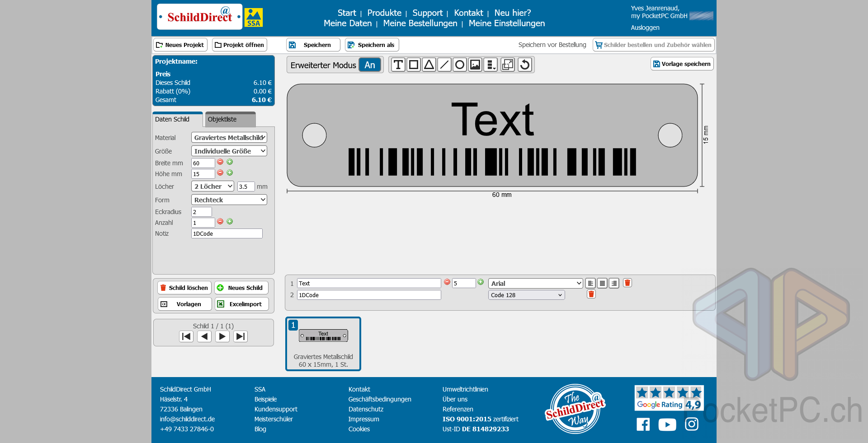Open the Material dropdown
The image size is (868, 443).
coord(229,137)
